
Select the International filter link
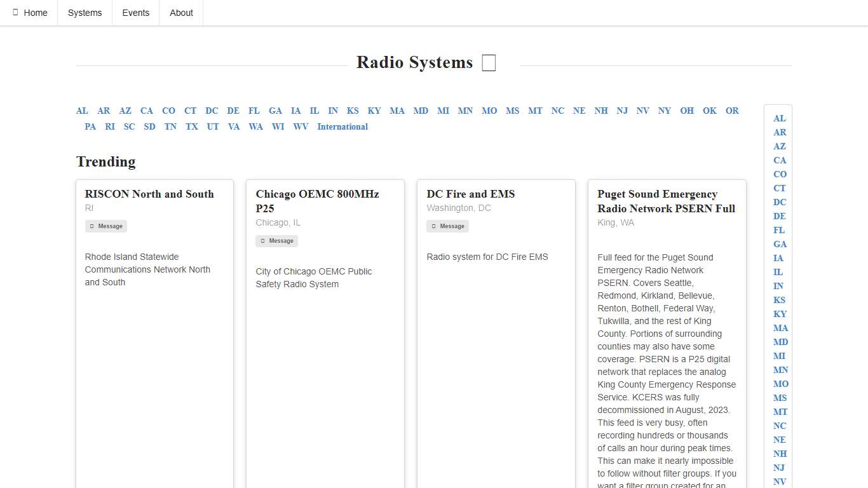click(342, 126)
